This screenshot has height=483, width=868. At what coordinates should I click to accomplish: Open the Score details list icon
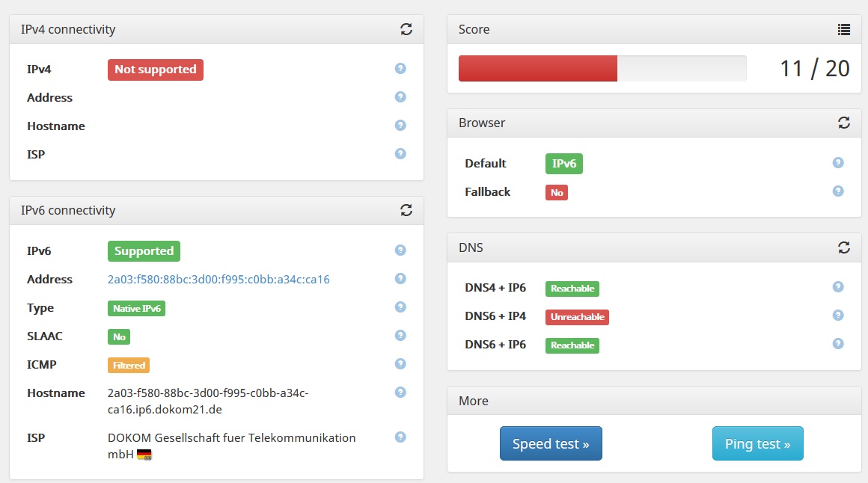(843, 29)
